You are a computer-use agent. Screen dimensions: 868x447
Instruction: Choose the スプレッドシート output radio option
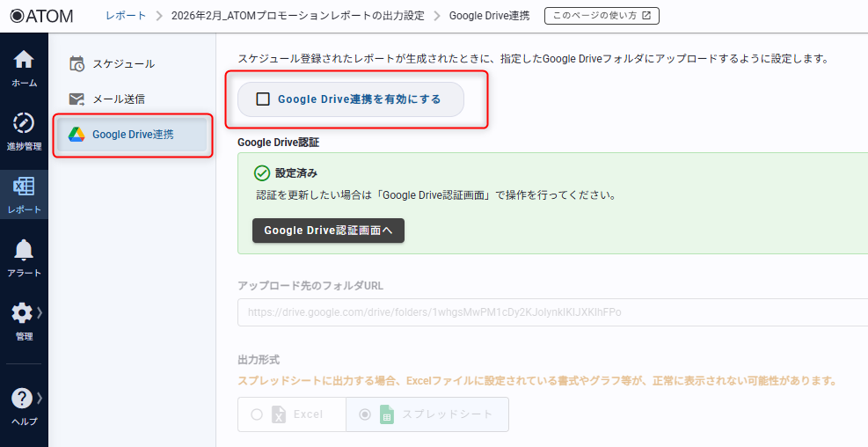[365, 414]
